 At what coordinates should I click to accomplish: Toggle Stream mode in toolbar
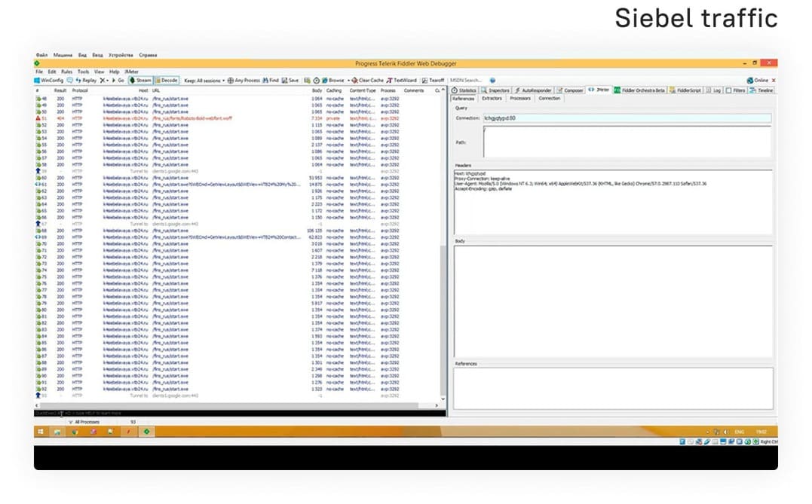pyautogui.click(x=140, y=80)
